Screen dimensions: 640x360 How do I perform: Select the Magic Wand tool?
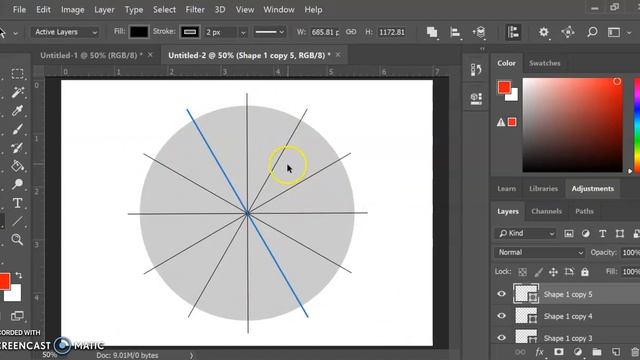click(17, 93)
